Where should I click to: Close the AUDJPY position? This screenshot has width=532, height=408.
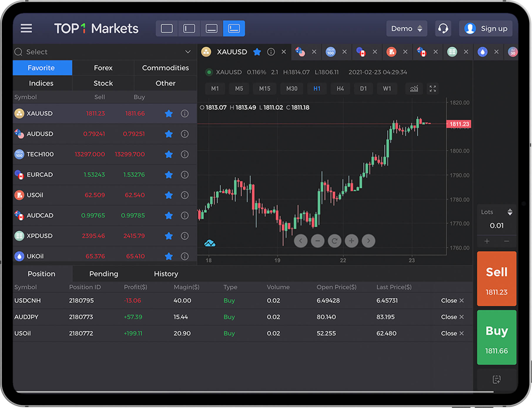tap(452, 317)
